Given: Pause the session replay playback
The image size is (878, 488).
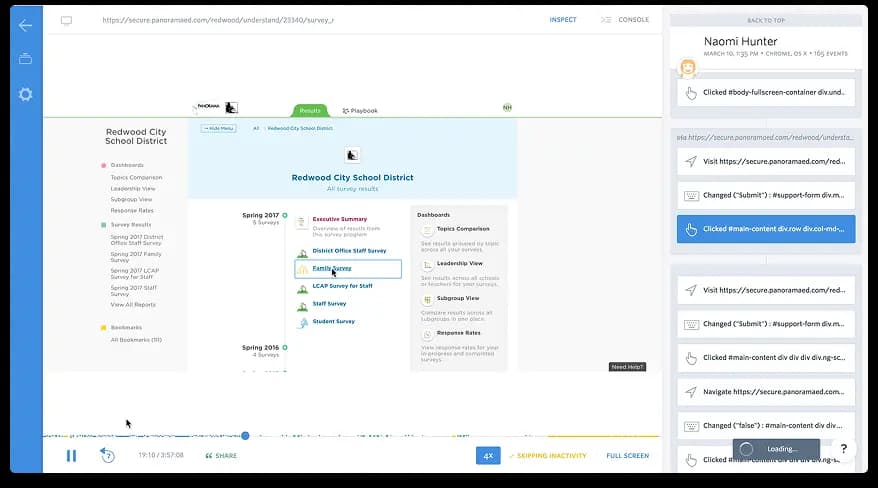Looking at the screenshot, I should click(x=71, y=455).
